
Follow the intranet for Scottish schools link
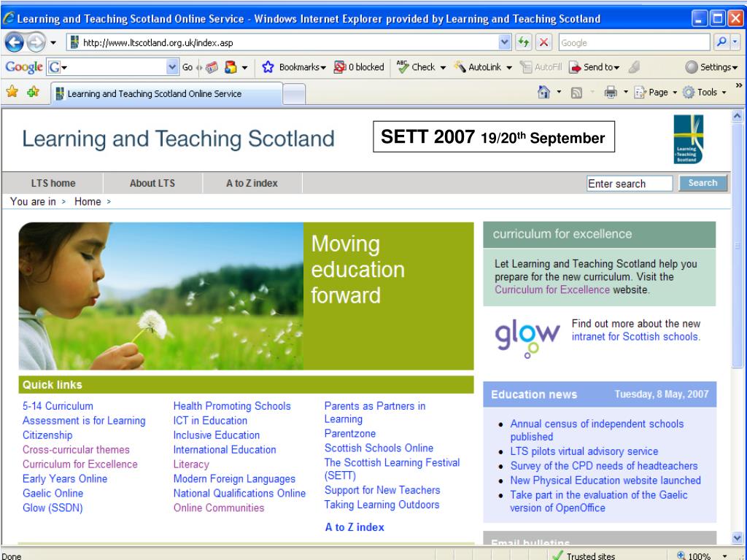pyautogui.click(x=636, y=337)
